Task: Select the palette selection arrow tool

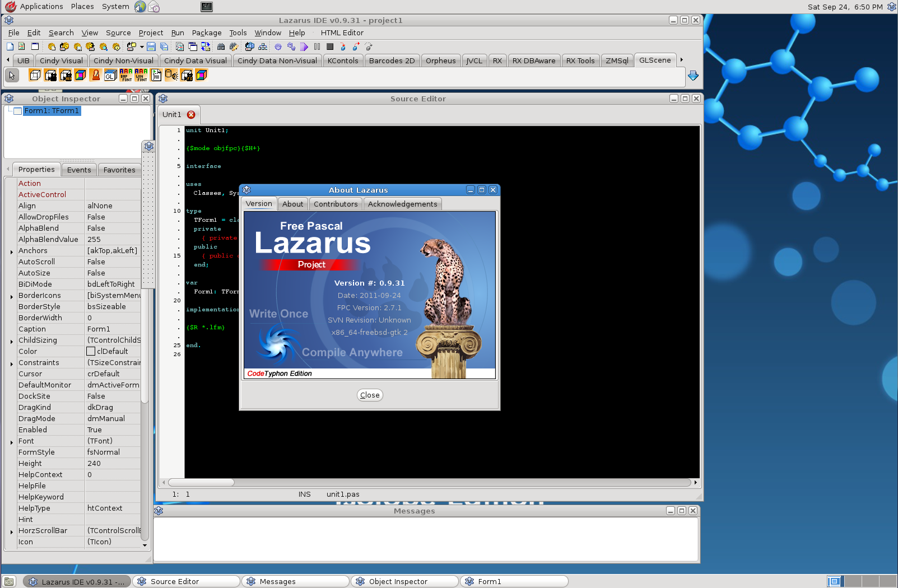Action: 12,75
